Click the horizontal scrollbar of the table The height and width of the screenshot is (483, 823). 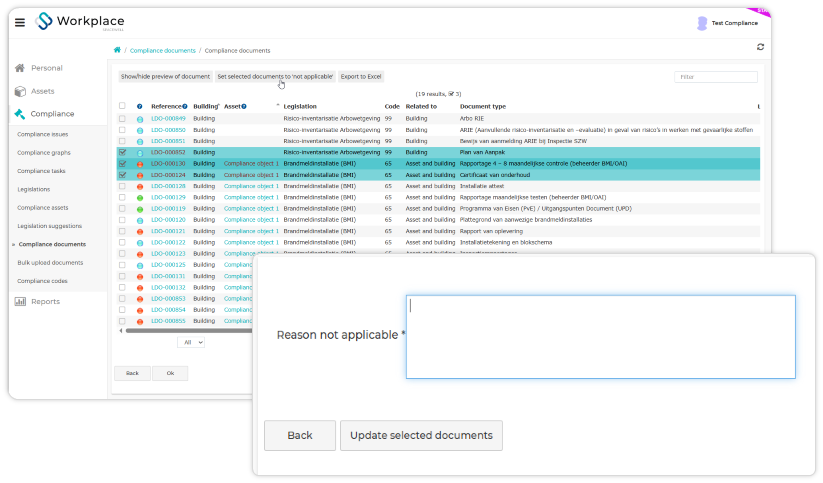pyautogui.click(x=189, y=331)
